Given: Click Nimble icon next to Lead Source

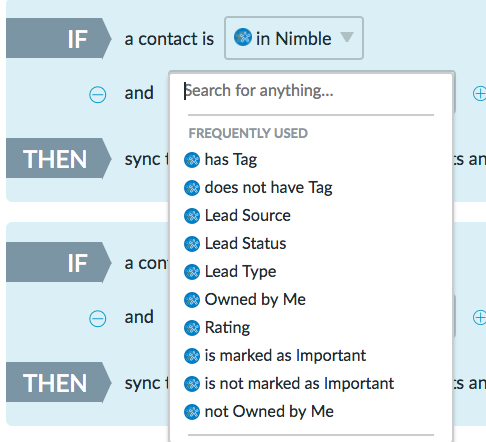Looking at the screenshot, I should 192,216.
